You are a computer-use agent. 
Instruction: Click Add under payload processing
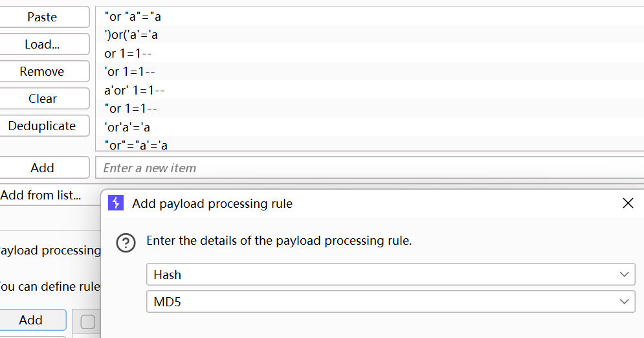pos(31,320)
